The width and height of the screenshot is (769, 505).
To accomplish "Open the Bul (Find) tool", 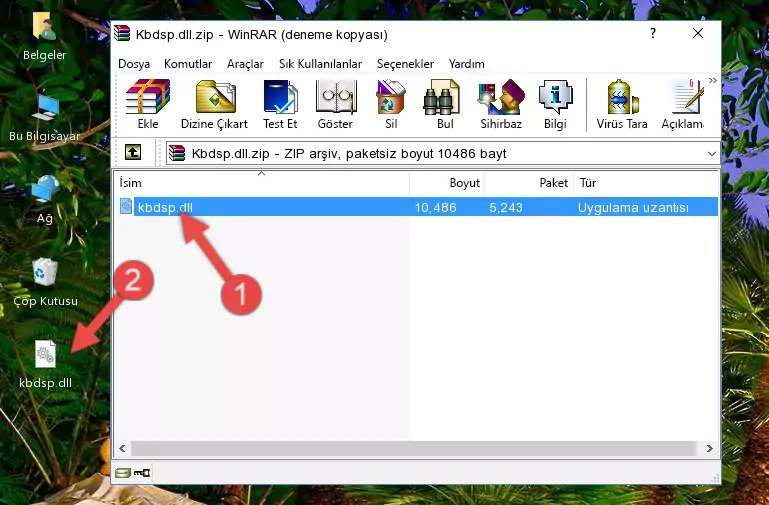I will [x=444, y=104].
